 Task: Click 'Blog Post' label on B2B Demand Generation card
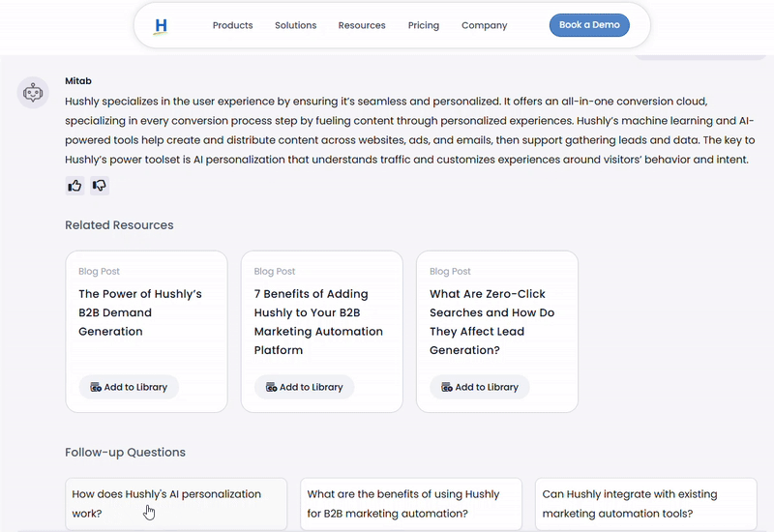point(100,272)
